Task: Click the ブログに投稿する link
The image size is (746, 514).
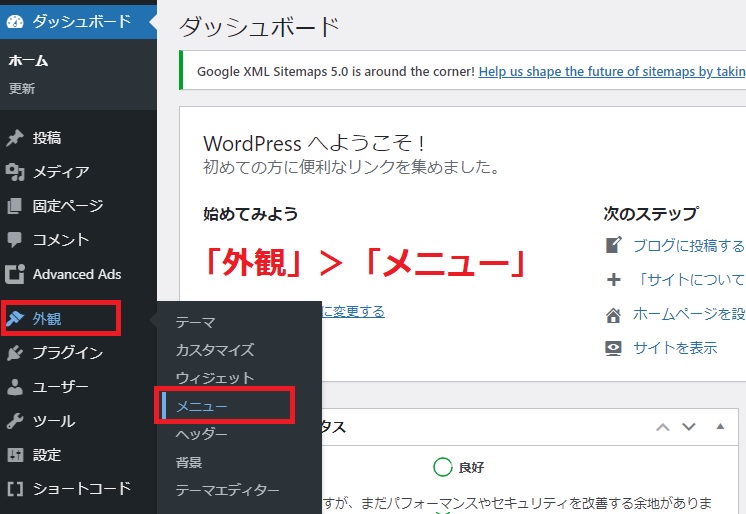Action: coord(689,246)
